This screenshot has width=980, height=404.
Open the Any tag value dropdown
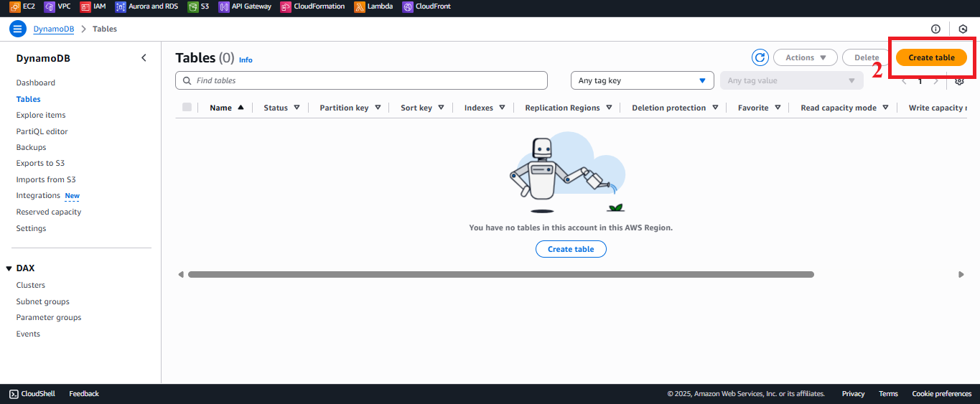pos(792,80)
